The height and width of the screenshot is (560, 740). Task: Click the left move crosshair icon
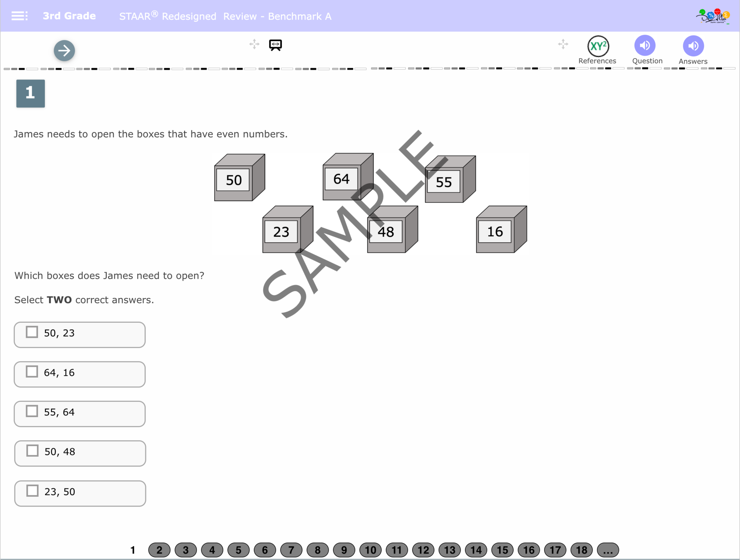coord(254,44)
